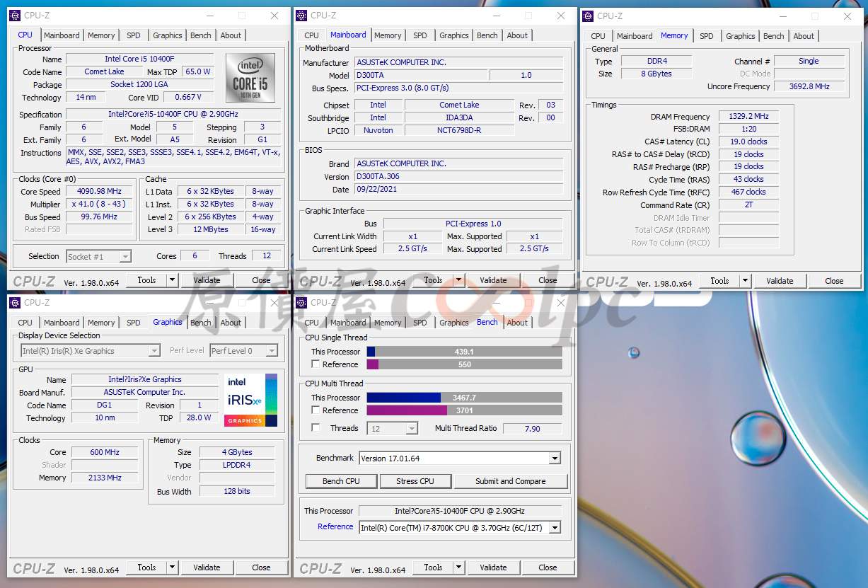Click the GPU Name field Intel Iris Xe Graphics
This screenshot has width=868, height=588.
pyautogui.click(x=145, y=380)
